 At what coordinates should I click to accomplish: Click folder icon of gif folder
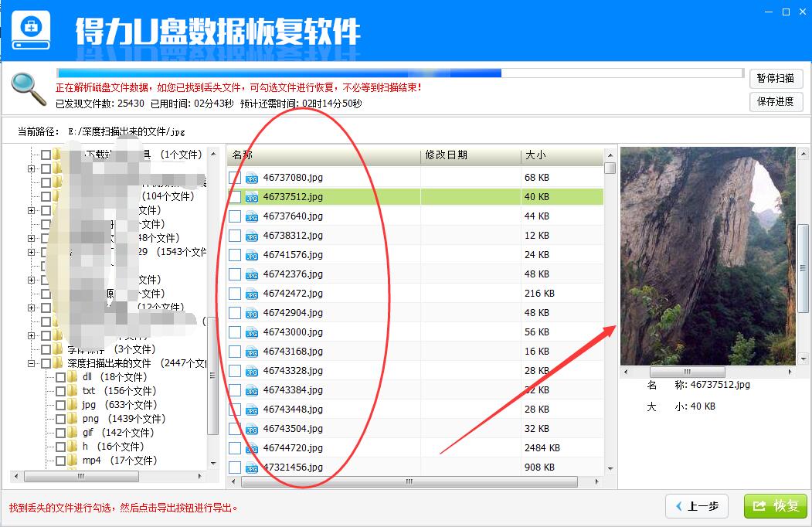pos(73,433)
